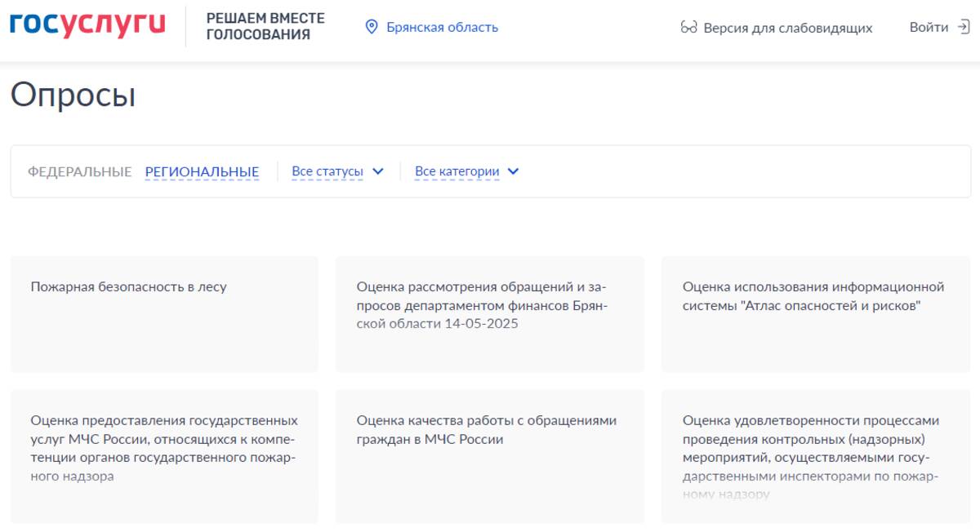The image size is (980, 532).
Task: Click the Госуслуги logo
Action: (x=86, y=24)
